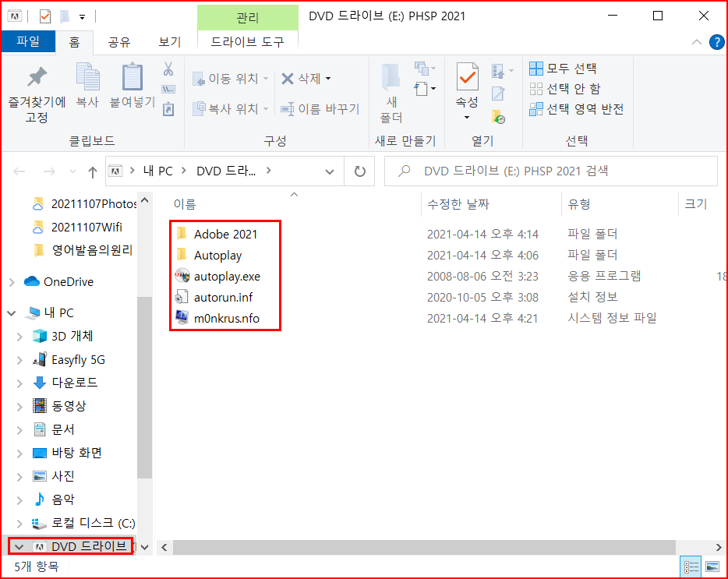This screenshot has width=728, height=579.
Task: Expand the 3D 개체 tree node
Action: click(19, 336)
